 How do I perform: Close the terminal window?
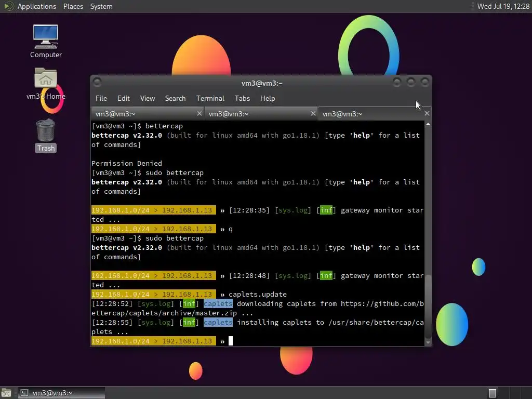[424, 82]
